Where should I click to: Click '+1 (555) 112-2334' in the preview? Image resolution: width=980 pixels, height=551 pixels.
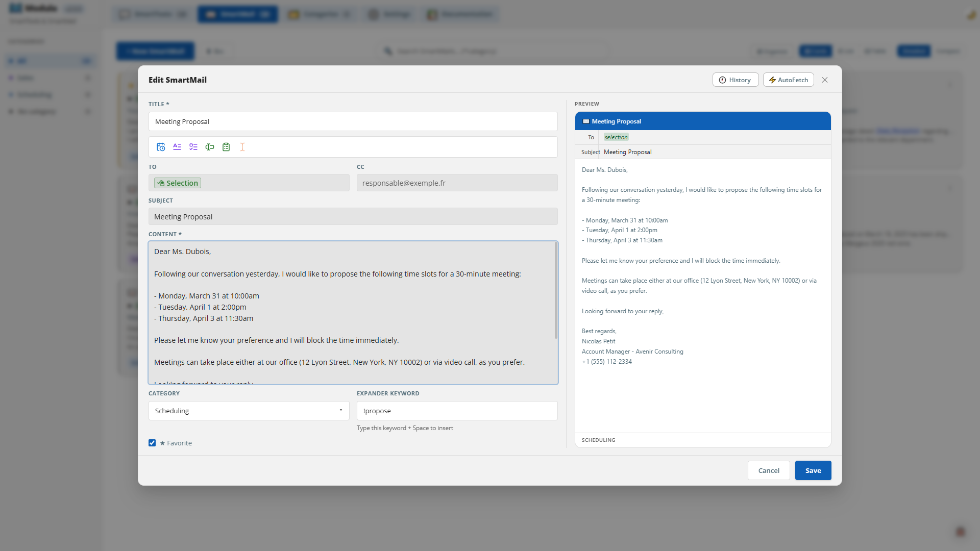(607, 362)
